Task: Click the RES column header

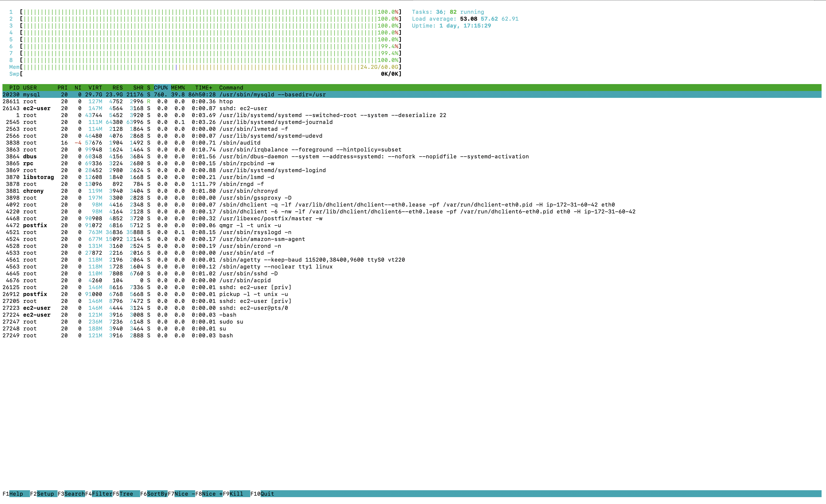Action: [x=117, y=88]
